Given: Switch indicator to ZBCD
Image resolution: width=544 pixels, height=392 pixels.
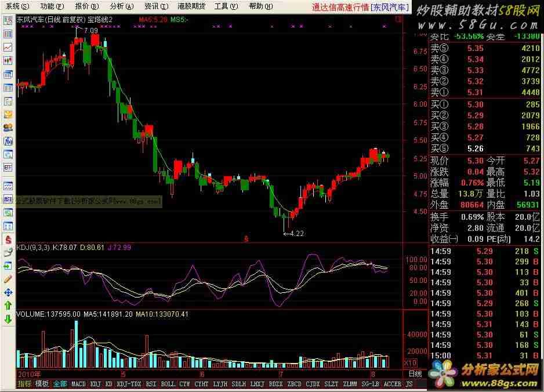Looking at the screenshot, I should click(x=295, y=384).
